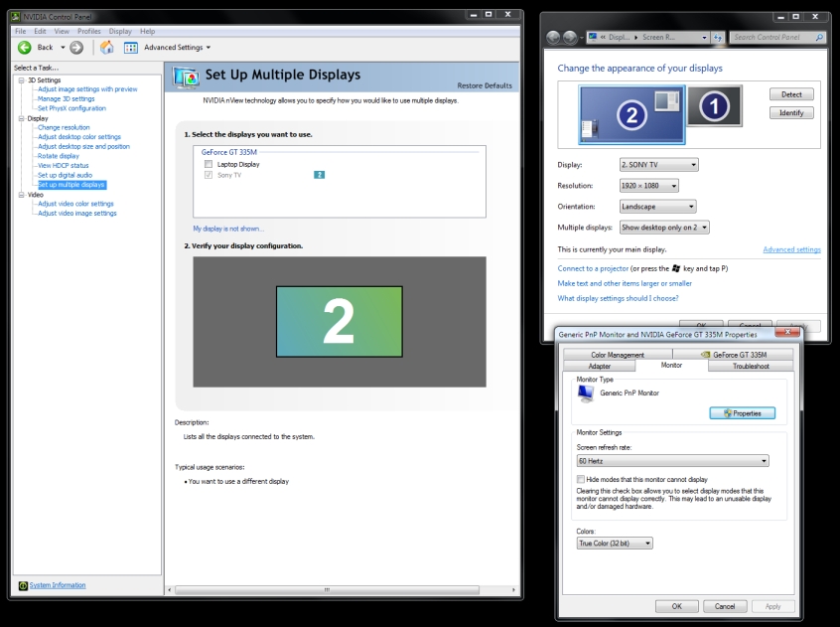The height and width of the screenshot is (627, 840).
Task: Switch to the Adapter tab
Action: click(x=600, y=366)
